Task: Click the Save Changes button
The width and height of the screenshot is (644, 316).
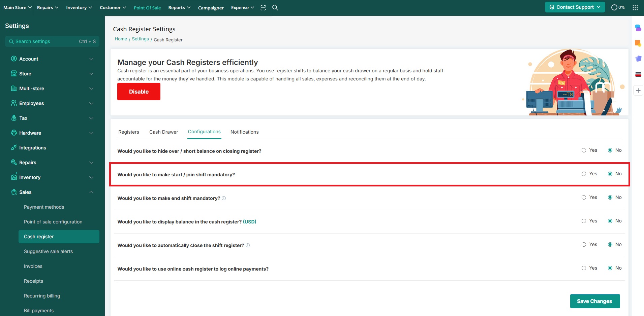Action: pos(594,301)
